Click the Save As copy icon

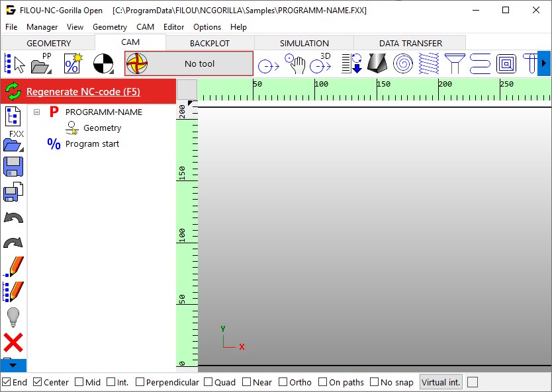(x=13, y=192)
